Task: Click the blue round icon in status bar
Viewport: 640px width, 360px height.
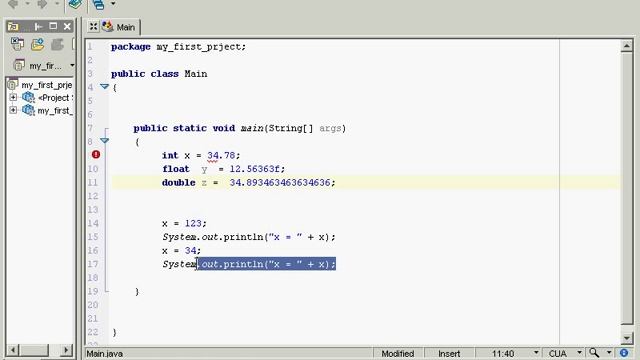Action: [x=624, y=353]
